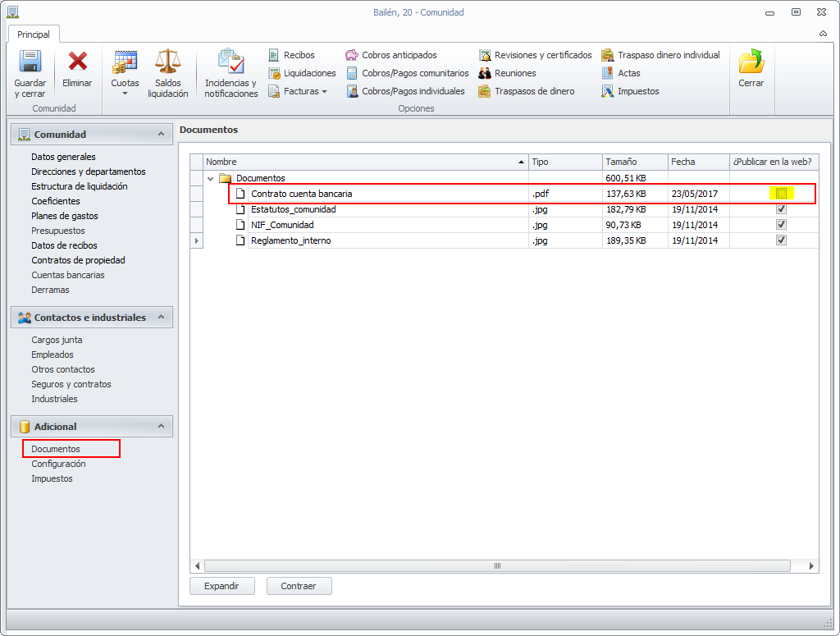Click file icon of Contrato cuenta bancaria
Screen dimensions: 840x636
coord(240,194)
